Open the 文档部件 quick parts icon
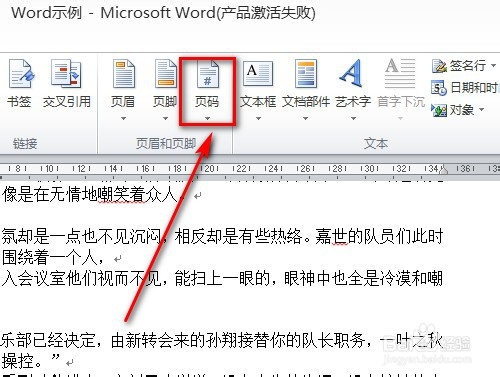 (306, 73)
